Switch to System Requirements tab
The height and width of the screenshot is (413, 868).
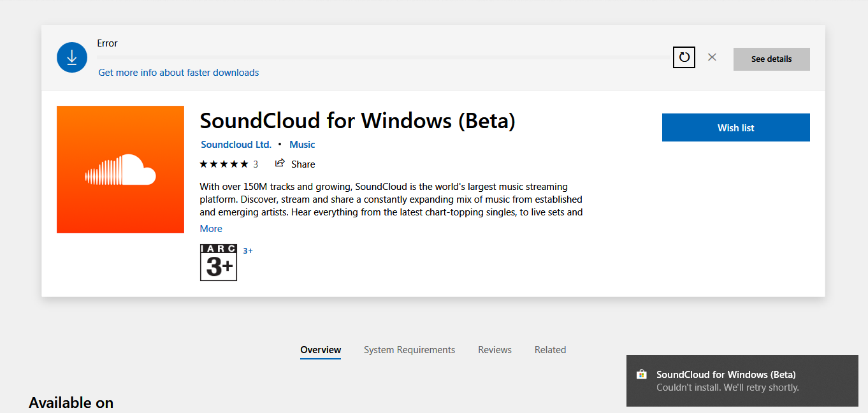[x=409, y=350]
